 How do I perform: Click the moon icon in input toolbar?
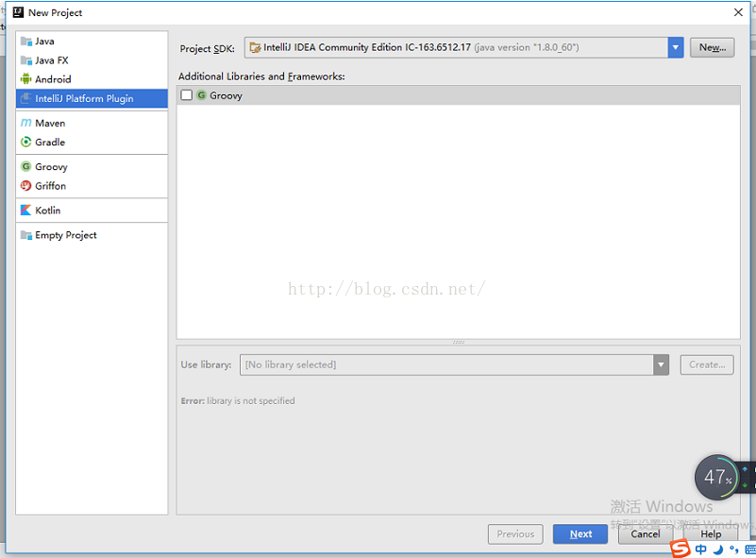point(718,550)
